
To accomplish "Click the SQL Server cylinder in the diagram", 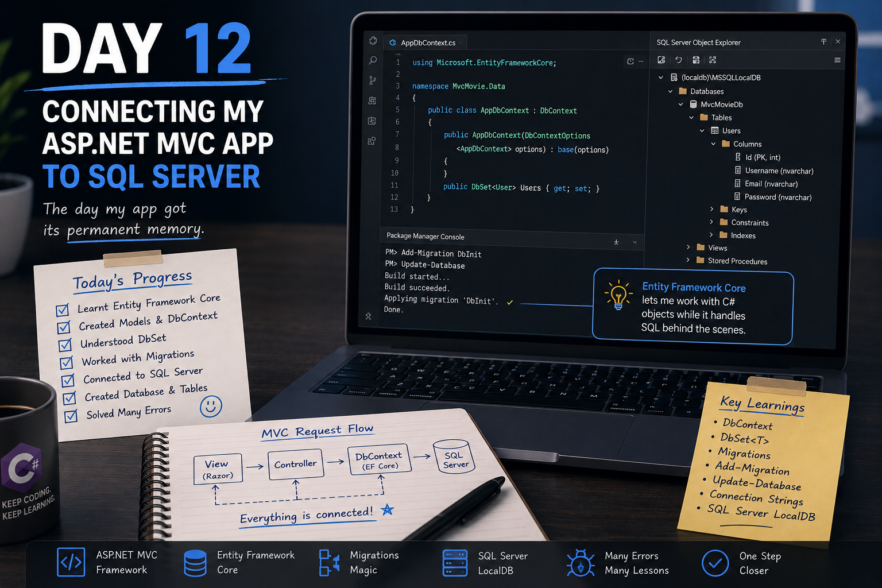I will tap(455, 457).
